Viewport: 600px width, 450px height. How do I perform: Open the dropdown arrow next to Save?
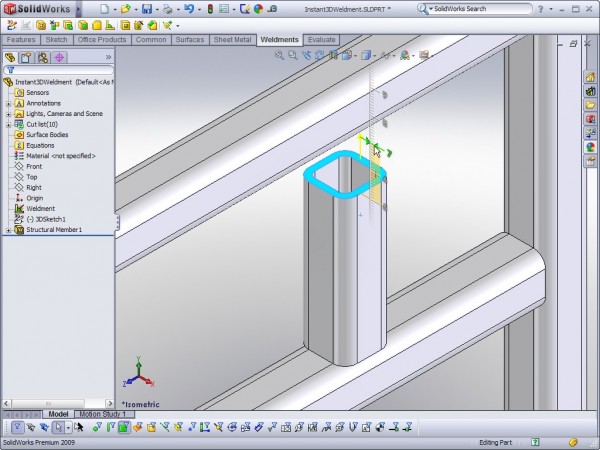point(157,9)
